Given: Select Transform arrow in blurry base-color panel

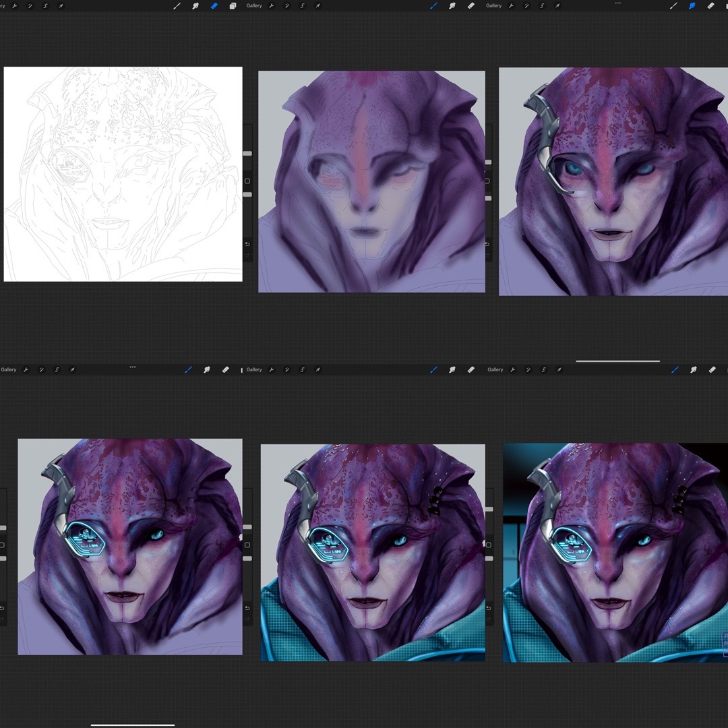Looking at the screenshot, I should pos(317,6).
